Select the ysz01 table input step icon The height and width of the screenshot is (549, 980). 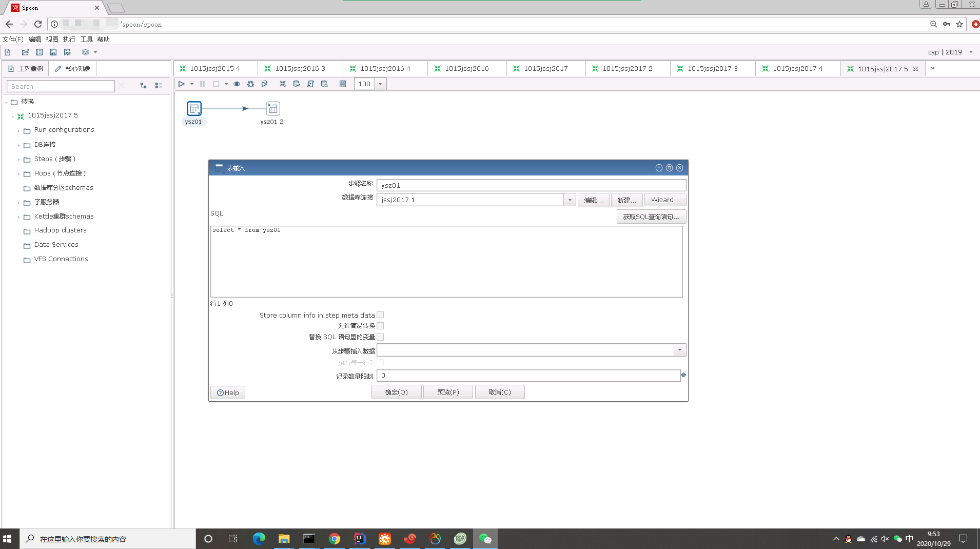point(194,109)
